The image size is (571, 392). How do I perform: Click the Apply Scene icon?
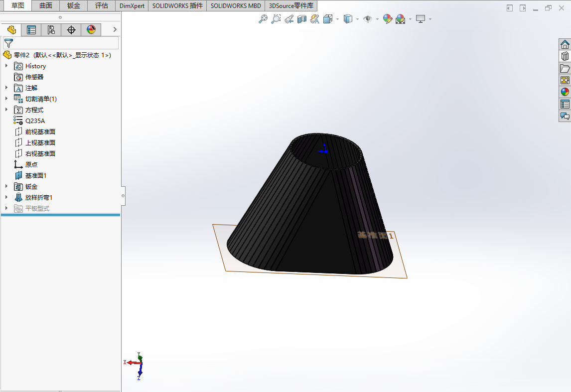400,19
